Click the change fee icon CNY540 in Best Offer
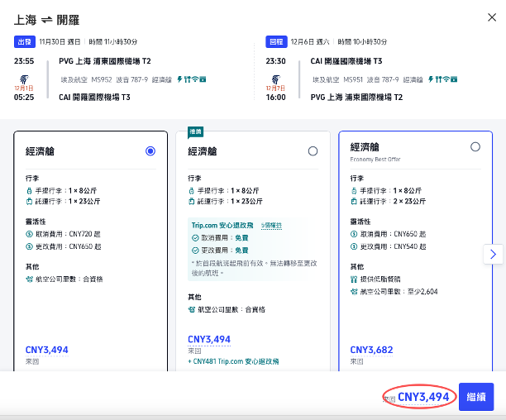 [354, 246]
